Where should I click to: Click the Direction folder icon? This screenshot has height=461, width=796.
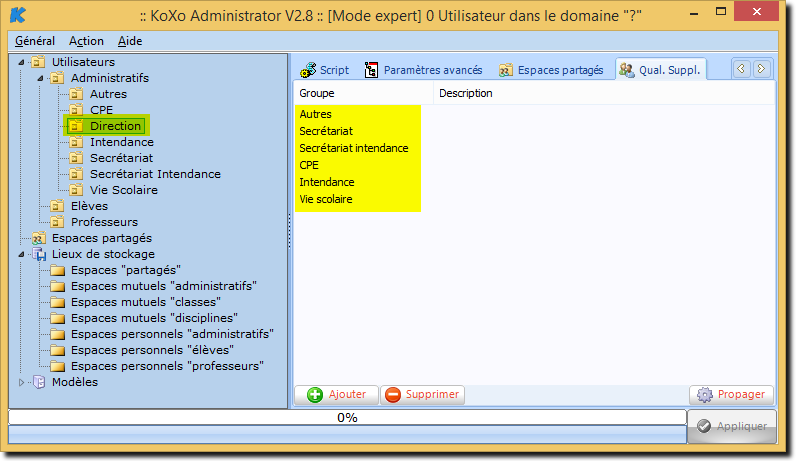(x=76, y=126)
